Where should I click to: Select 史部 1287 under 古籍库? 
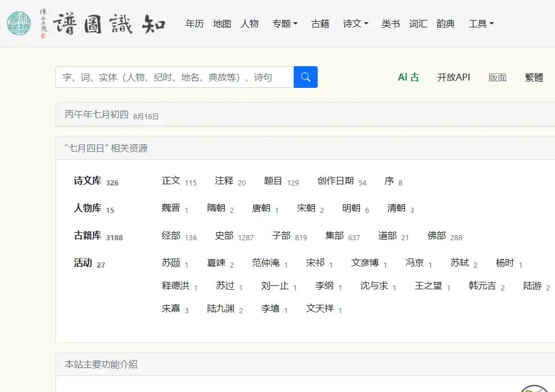coord(234,236)
